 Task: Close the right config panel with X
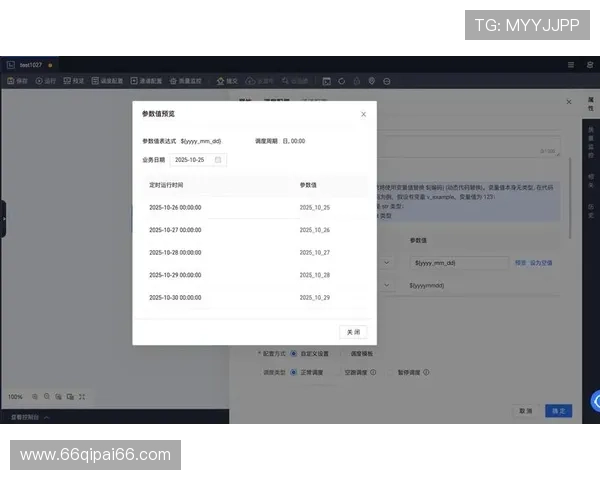point(569,102)
